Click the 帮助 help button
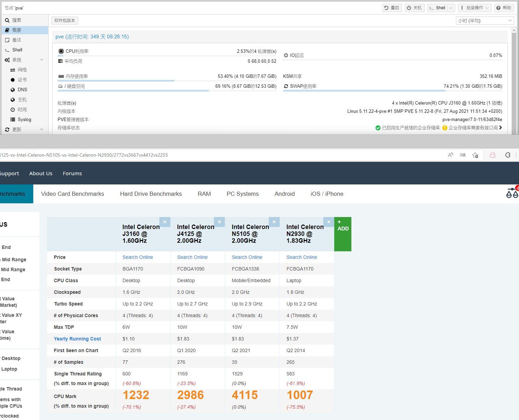519x420 pixels. click(504, 8)
